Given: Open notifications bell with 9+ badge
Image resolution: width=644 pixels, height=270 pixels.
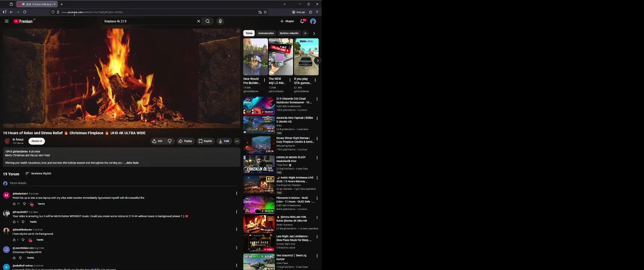Looking at the screenshot, I should pyautogui.click(x=302, y=21).
